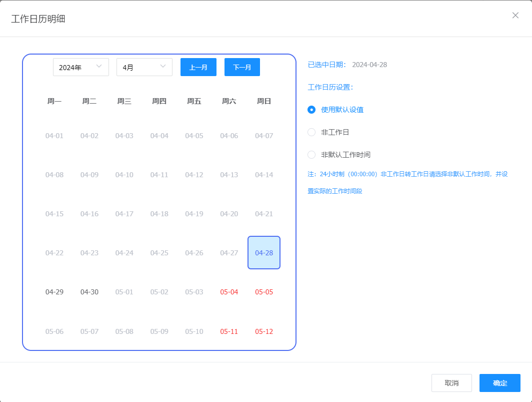Select the 非默认工作时间 radio option
Image resolution: width=532 pixels, height=402 pixels.
(311, 155)
